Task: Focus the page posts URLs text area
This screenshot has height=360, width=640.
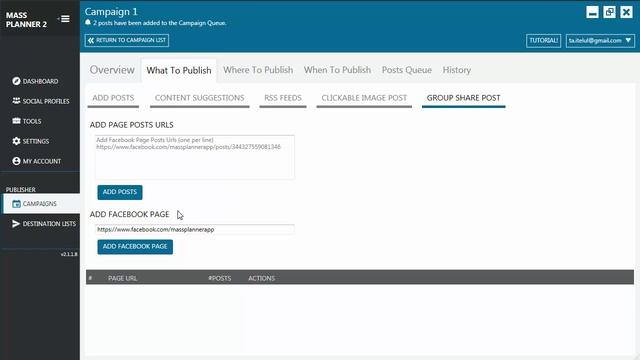Action: click(195, 157)
